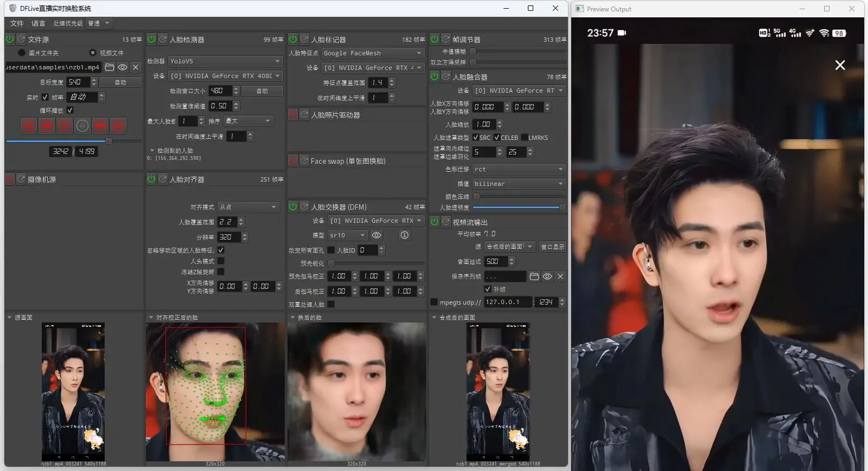Click the pause playback button
This screenshot has height=471, width=868.
point(82,126)
